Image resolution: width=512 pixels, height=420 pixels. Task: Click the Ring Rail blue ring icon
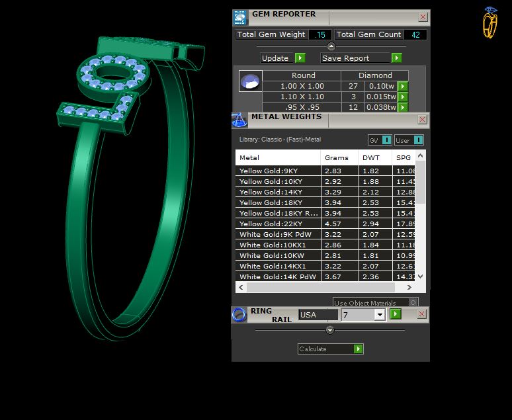coord(239,315)
